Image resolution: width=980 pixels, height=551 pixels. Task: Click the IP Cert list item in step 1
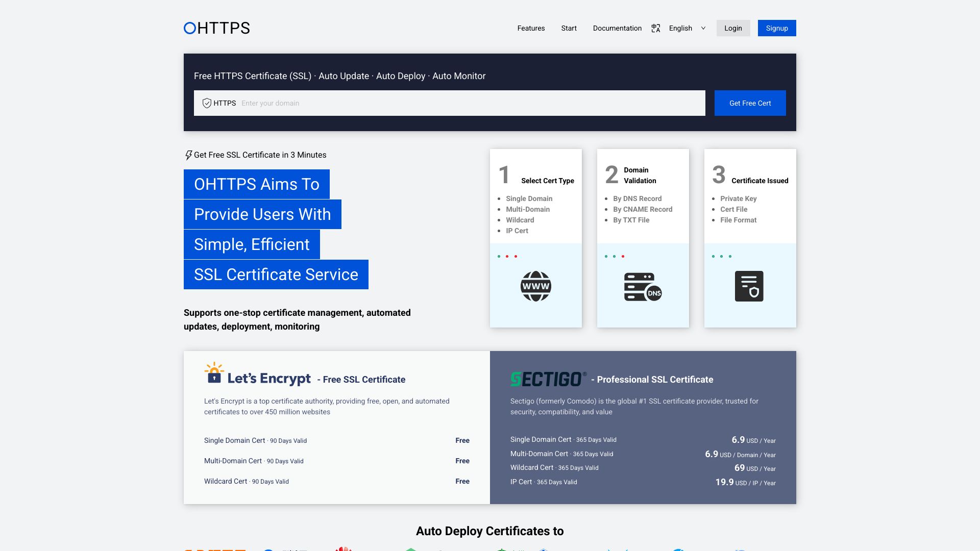[x=517, y=231]
